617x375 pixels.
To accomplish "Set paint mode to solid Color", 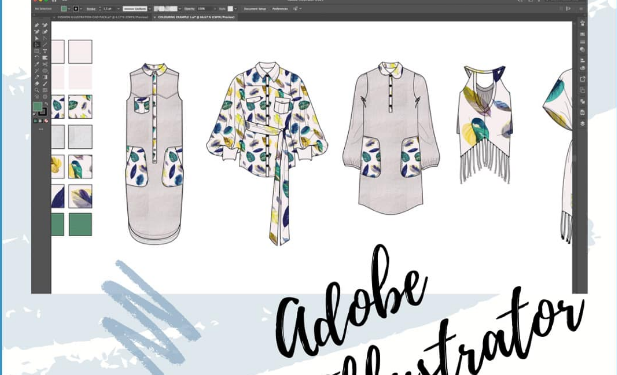I will [35, 121].
